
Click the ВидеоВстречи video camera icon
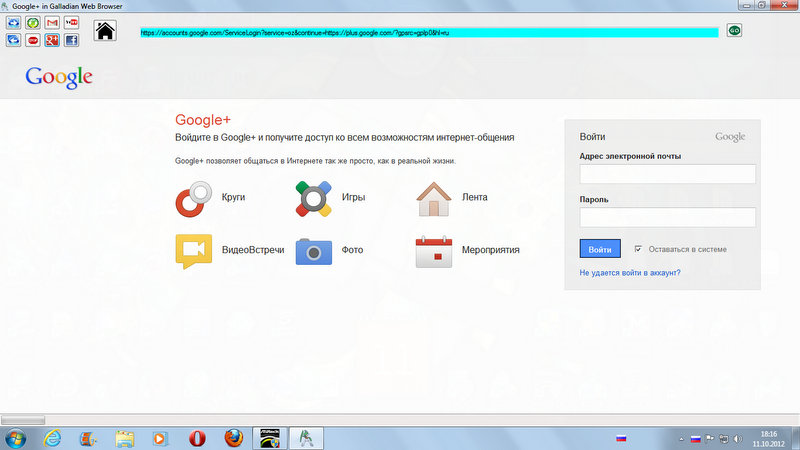pyautogui.click(x=193, y=251)
